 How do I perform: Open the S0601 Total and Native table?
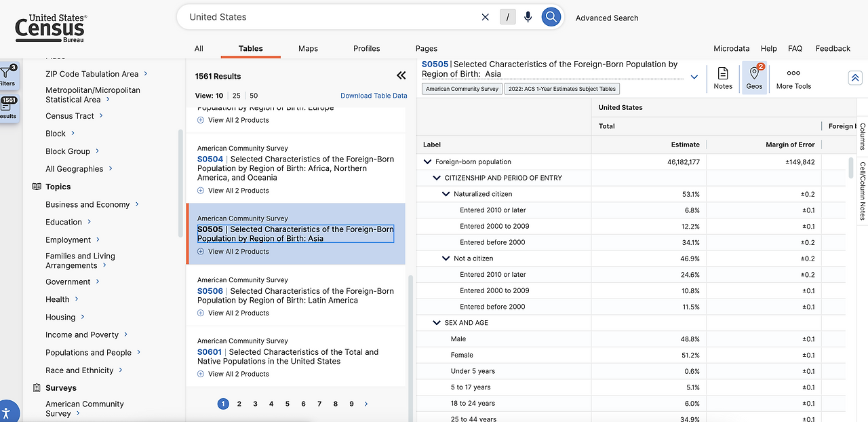click(288, 356)
